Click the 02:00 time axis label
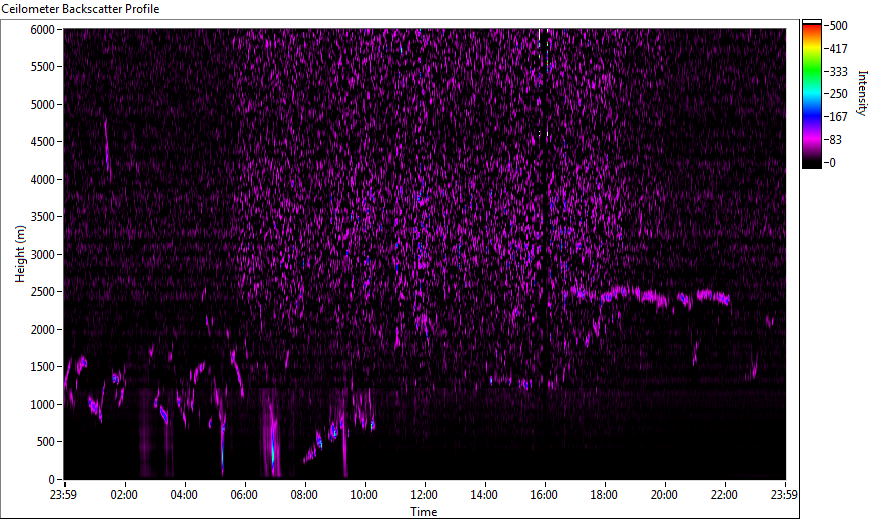Screen dimensions: 872x519 pos(123,495)
